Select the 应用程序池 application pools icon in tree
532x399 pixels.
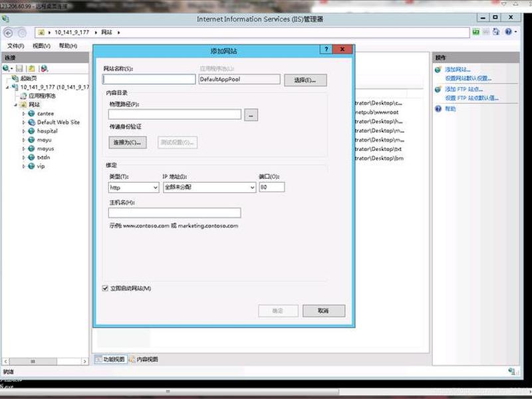(x=23, y=96)
